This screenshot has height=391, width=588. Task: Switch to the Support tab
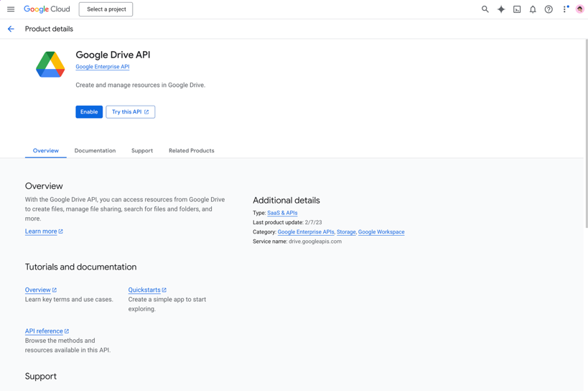point(142,151)
